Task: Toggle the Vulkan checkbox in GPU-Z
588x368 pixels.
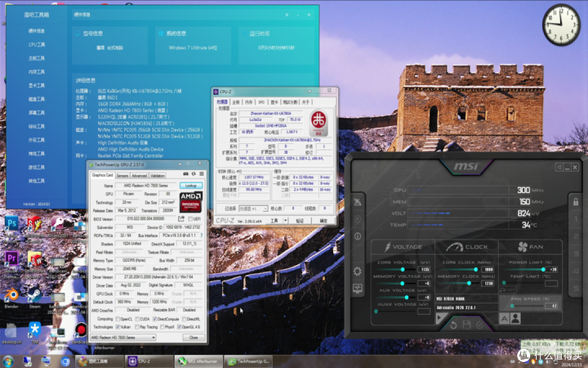Action: [118, 327]
